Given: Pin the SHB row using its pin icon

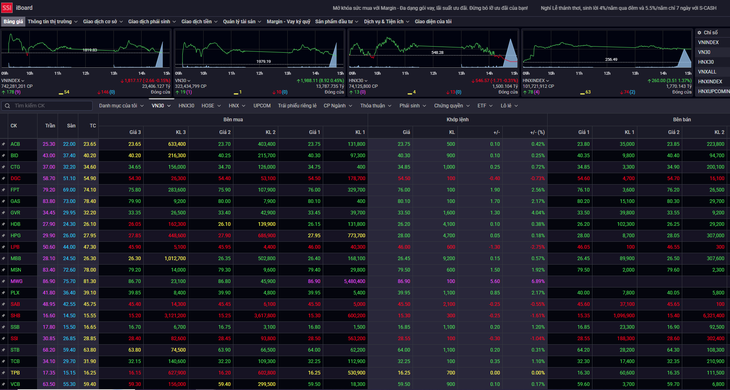Looking at the screenshot, I should 4,316.
